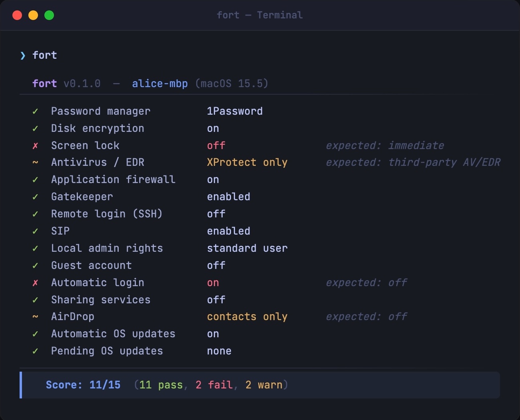
Task: Click the green maximize window button
Action: 49,15
